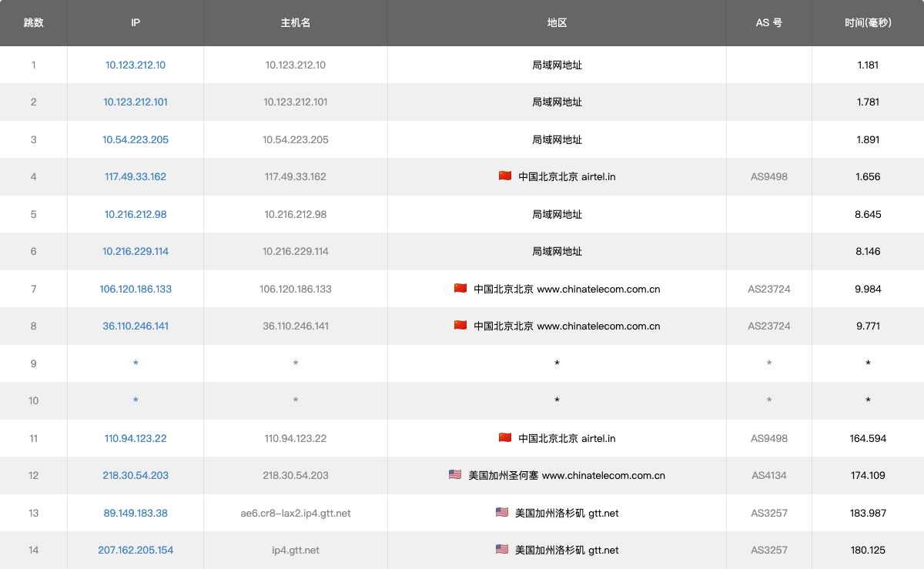
Task: Select hostname ae6.cr8-lax2.ip4.gtt.net
Action: coord(296,514)
